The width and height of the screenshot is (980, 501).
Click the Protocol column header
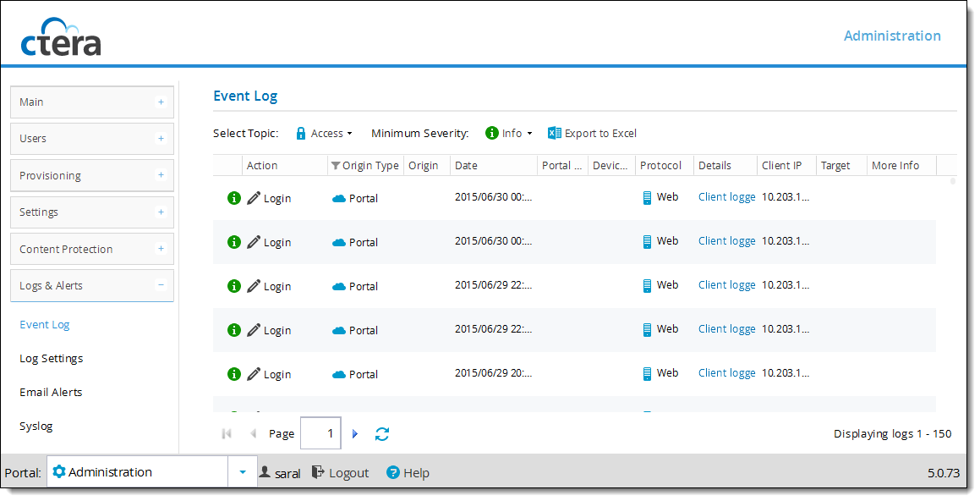pos(665,166)
